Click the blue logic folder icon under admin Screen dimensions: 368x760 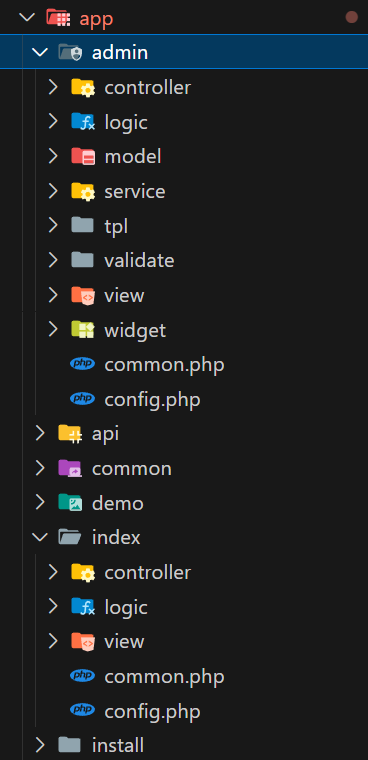point(83,122)
